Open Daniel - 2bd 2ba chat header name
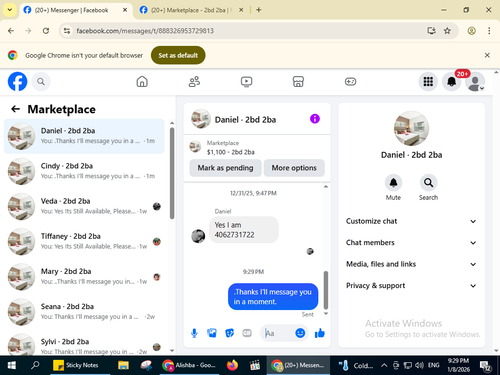The height and width of the screenshot is (375, 500). [x=245, y=120]
